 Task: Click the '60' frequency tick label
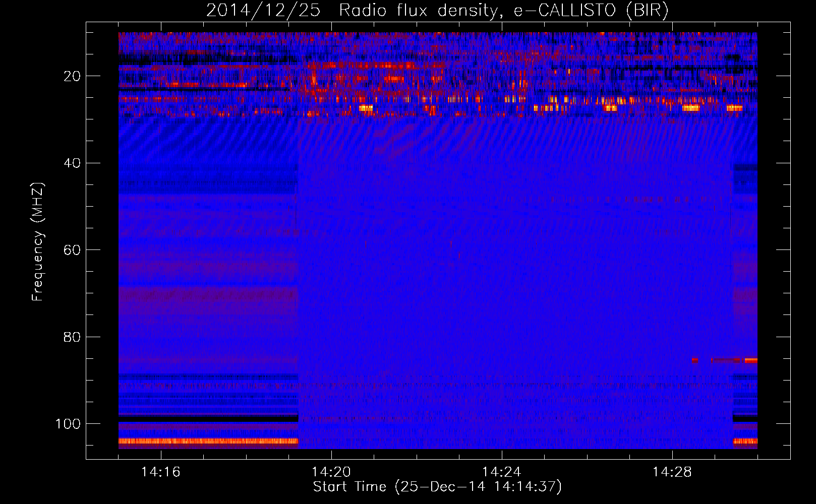(72, 250)
